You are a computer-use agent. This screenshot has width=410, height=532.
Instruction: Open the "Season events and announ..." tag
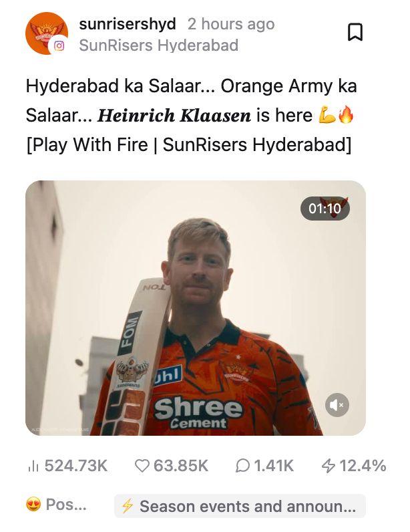tap(240, 506)
